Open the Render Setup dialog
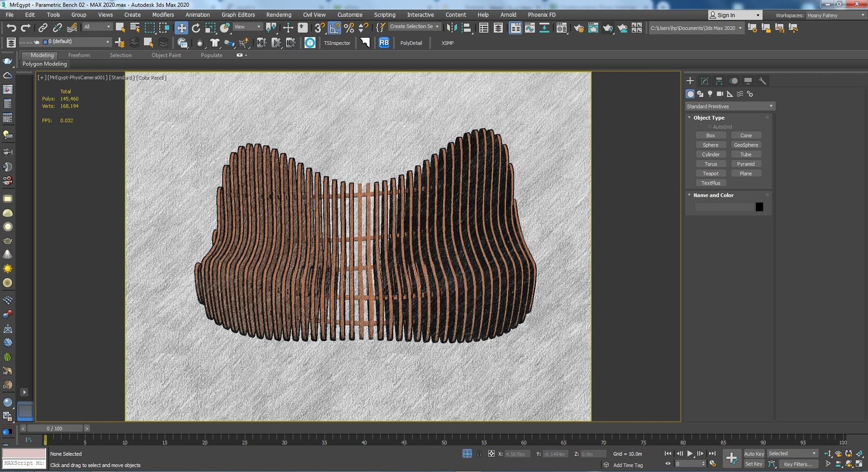868x472 pixels. point(578,28)
